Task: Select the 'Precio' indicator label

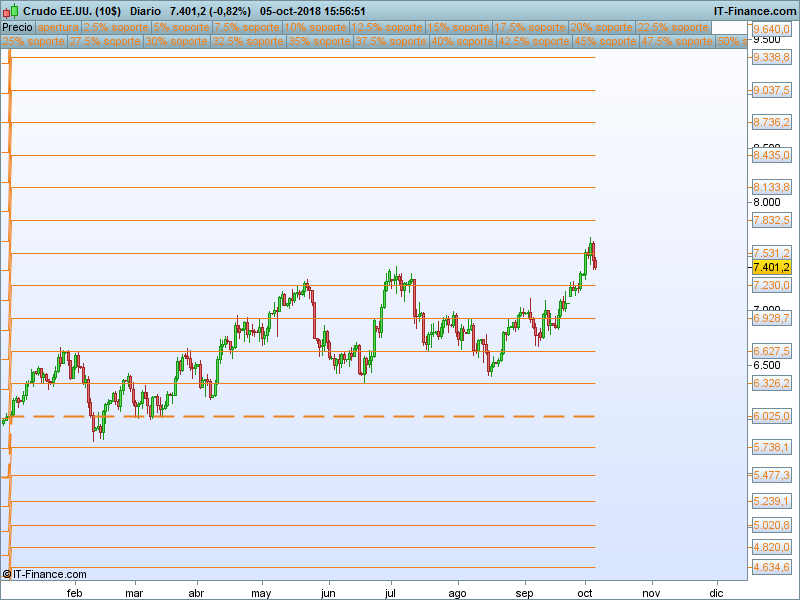Action: point(17,27)
